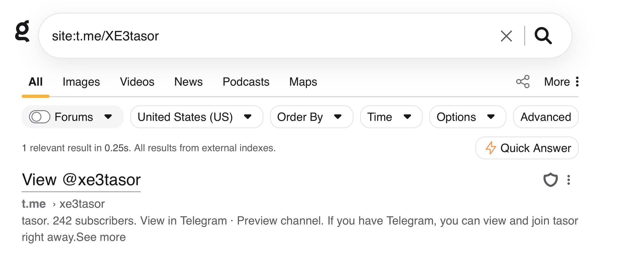The image size is (644, 254).
Task: Open the Options dropdown
Action: (x=468, y=117)
